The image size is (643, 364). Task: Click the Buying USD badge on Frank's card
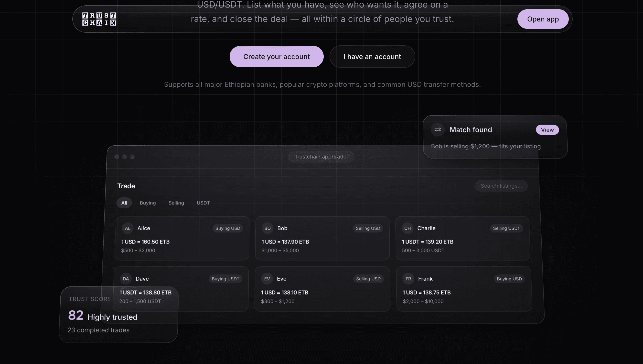509,279
